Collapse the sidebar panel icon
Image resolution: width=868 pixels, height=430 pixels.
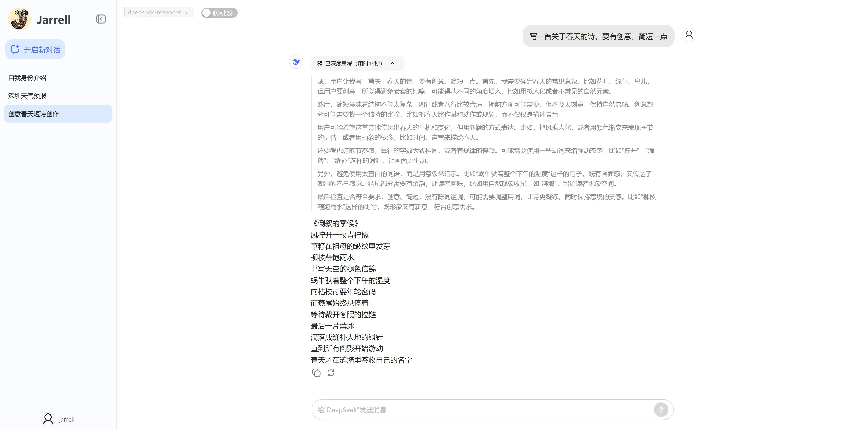coord(101,19)
